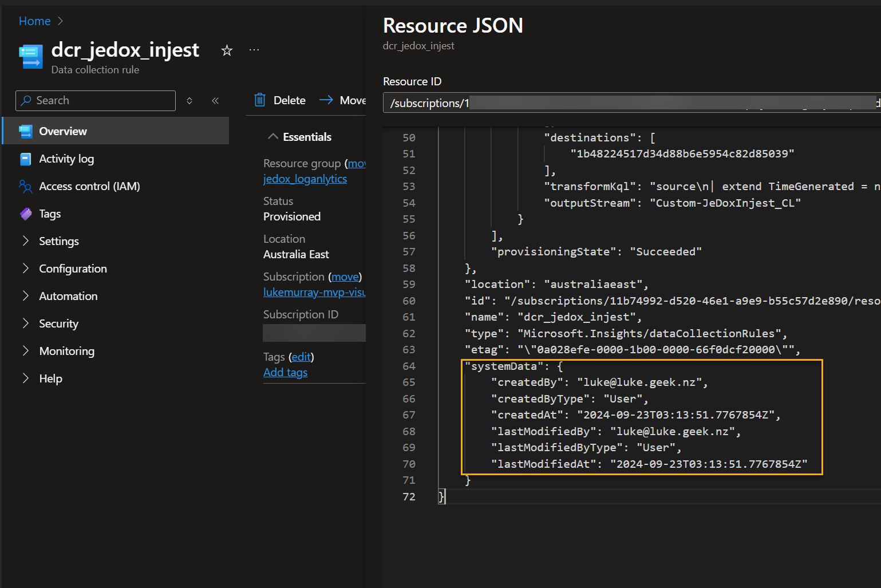Click move link next to Resource group

(357, 163)
